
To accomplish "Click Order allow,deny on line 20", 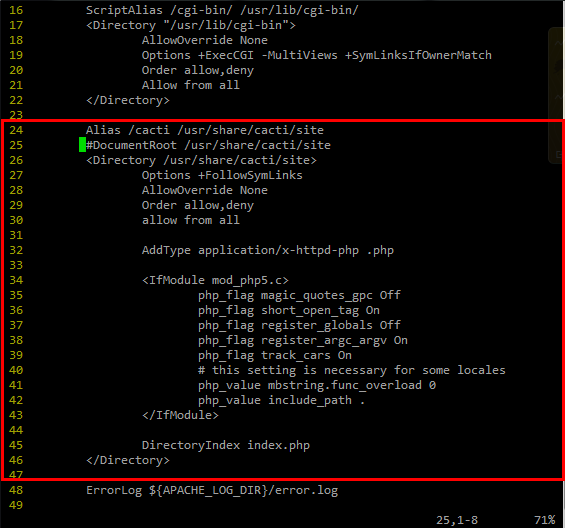I will coord(197,70).
